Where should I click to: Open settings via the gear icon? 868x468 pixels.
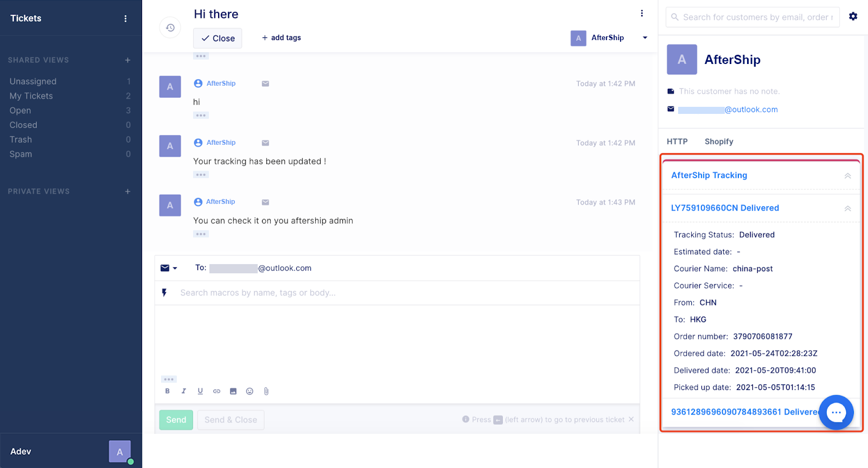853,17
